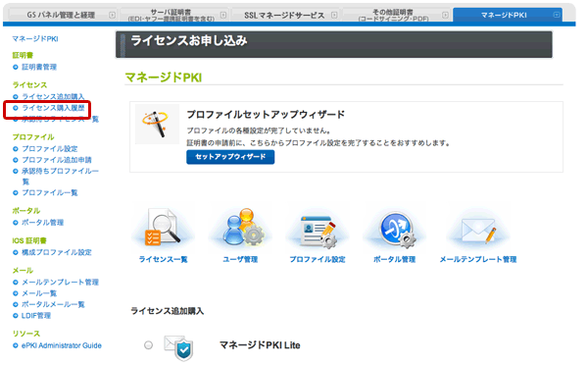Open ポータルメール一覧 sidebar link
Screen dimensions: 588x365
tap(53, 304)
